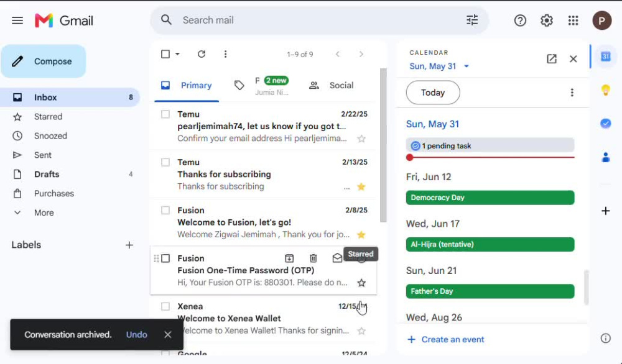622x364 pixels.
Task: Open Google Keep side panel icon
Action: [x=605, y=90]
